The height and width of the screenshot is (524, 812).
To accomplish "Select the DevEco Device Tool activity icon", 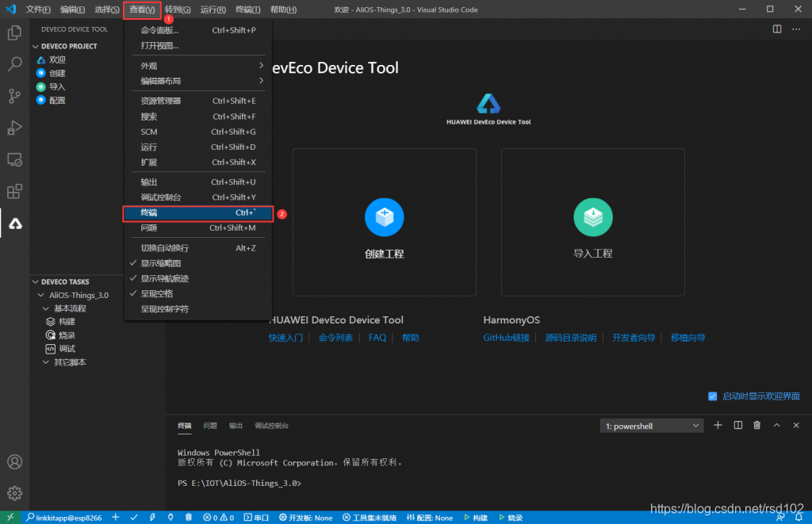I will tap(15, 224).
